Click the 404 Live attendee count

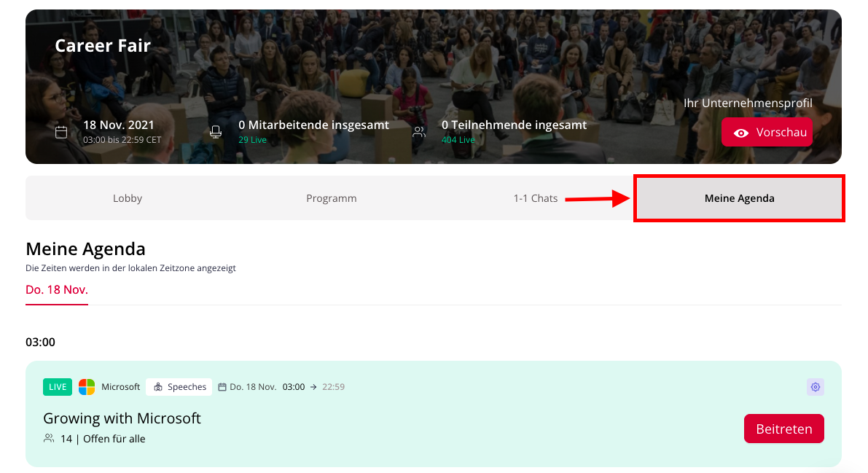(x=458, y=140)
